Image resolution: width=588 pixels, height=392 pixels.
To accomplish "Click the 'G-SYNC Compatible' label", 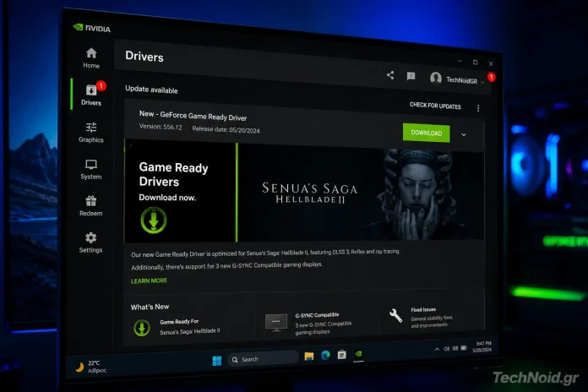I will coord(317,315).
